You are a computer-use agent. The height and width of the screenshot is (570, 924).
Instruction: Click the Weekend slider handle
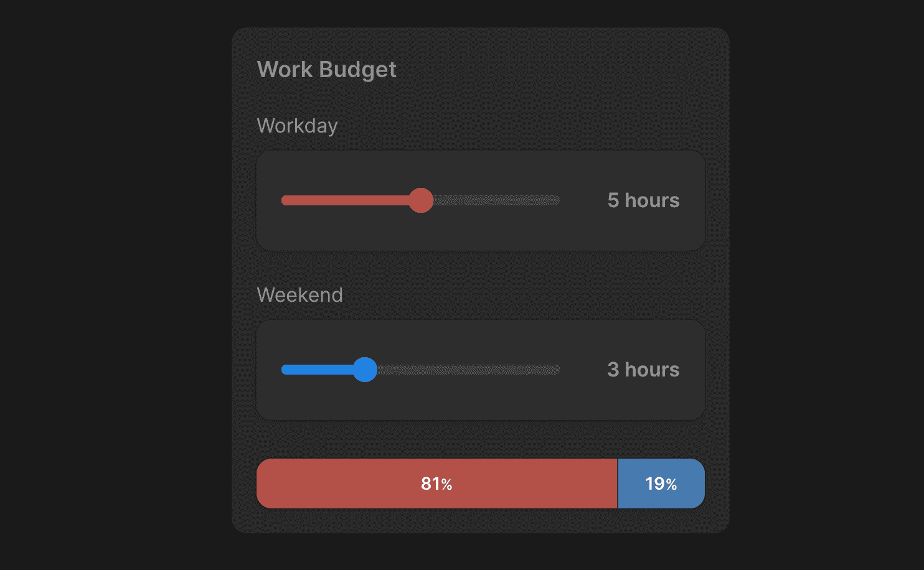[x=367, y=370]
